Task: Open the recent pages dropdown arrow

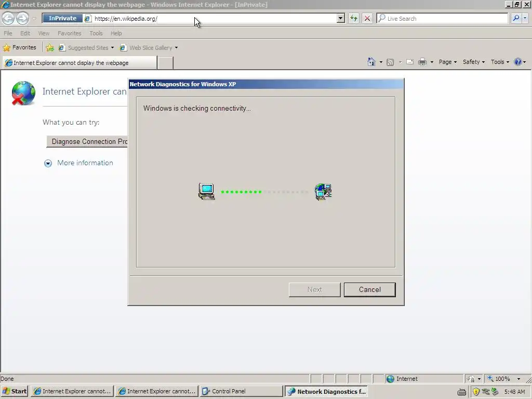Action: 34,19
